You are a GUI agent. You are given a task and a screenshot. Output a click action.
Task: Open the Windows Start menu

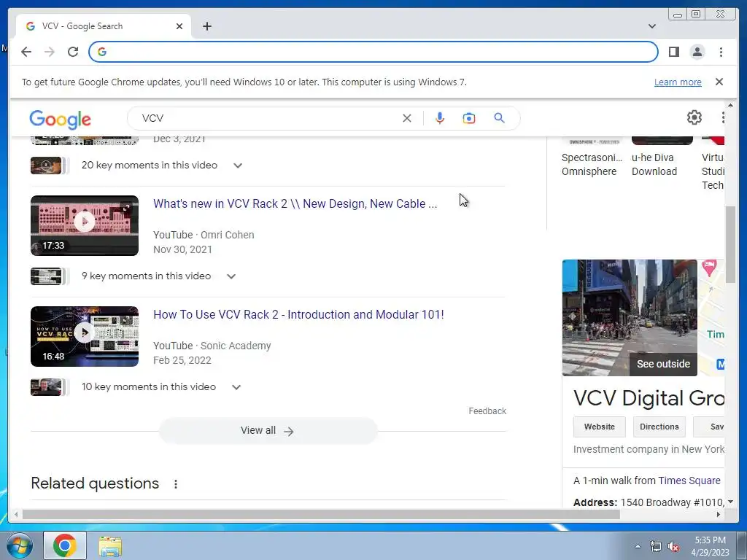click(19, 545)
